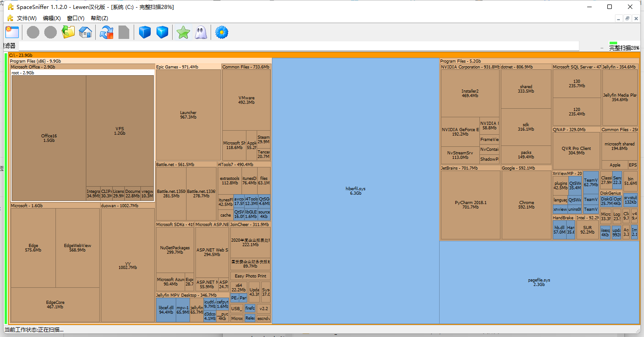The width and height of the screenshot is (644, 337).
Task: Click the gray go forward circle button
Action: pos(51,32)
